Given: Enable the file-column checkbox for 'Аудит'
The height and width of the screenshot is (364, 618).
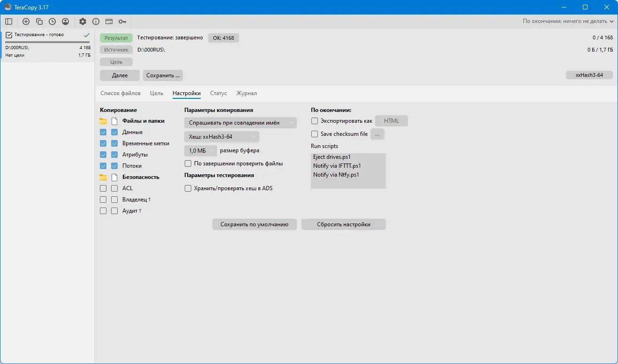Looking at the screenshot, I should coord(114,211).
